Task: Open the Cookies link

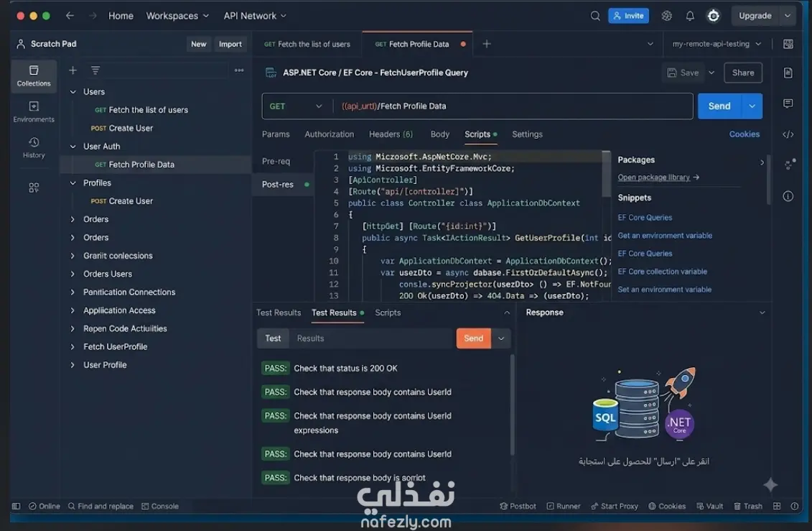Action: [x=745, y=134]
